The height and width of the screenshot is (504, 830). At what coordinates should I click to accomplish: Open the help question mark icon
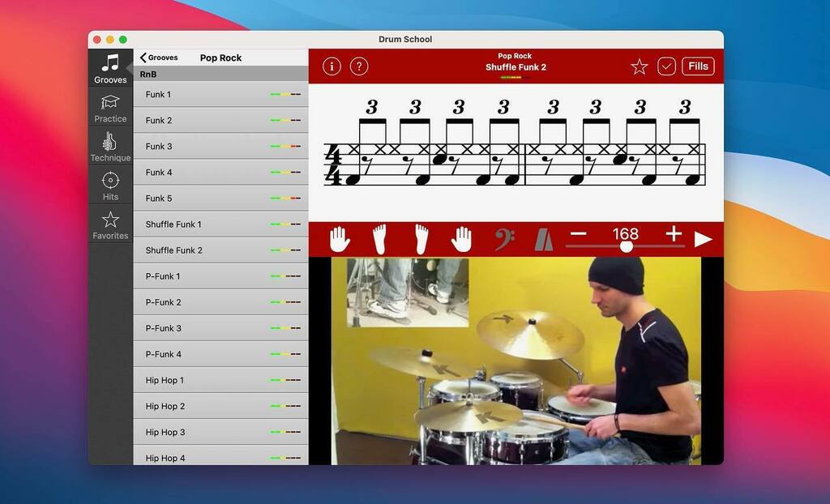coord(359,66)
